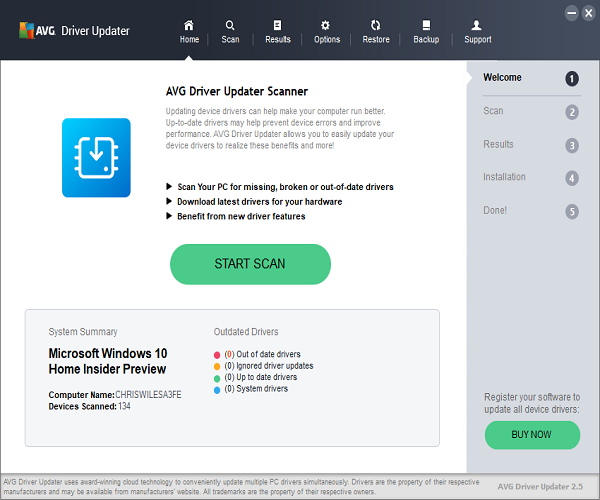Screen dimensions: 600x500
Task: Click the blue driver chip download icon
Action: 96,158
